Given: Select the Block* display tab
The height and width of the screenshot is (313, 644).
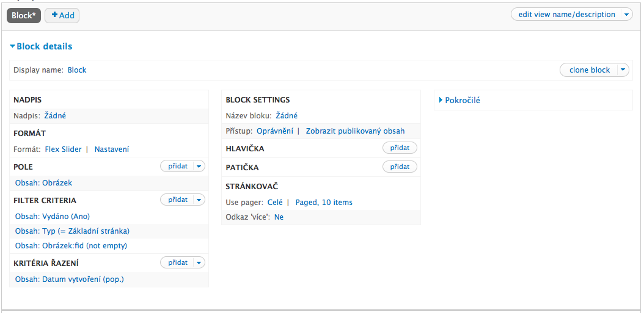Looking at the screenshot, I should [x=24, y=15].
